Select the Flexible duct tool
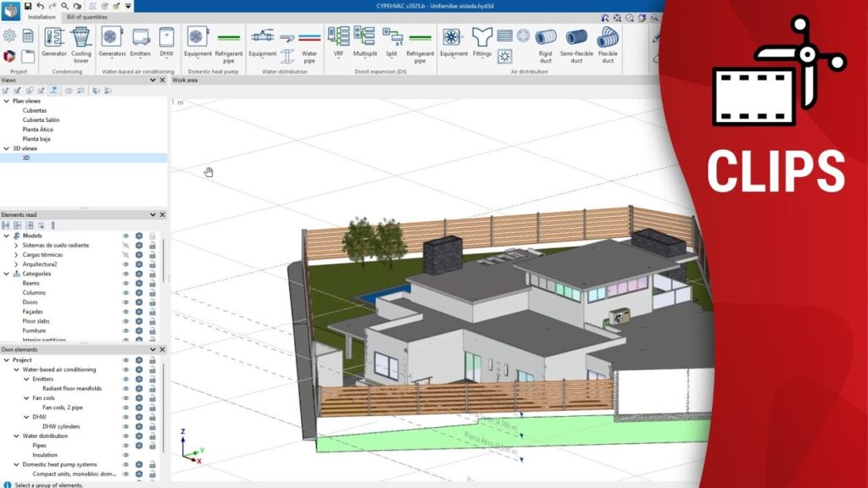868x488 pixels. (608, 41)
